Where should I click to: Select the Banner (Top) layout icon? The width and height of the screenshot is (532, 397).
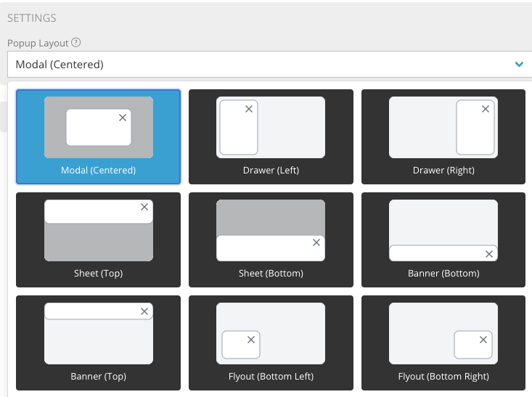click(x=99, y=333)
